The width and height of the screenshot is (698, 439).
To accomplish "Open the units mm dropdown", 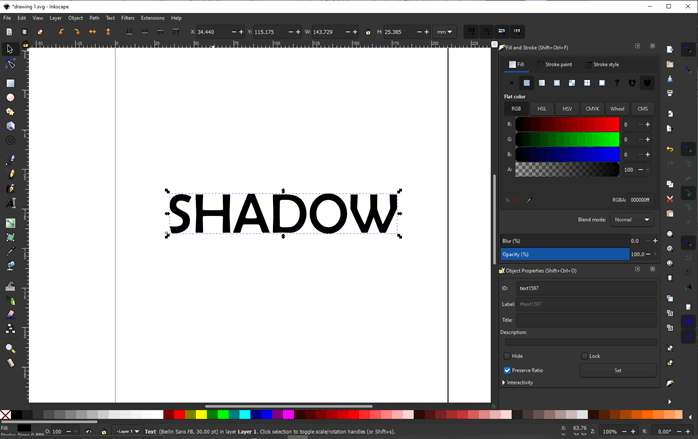I will click(x=445, y=32).
